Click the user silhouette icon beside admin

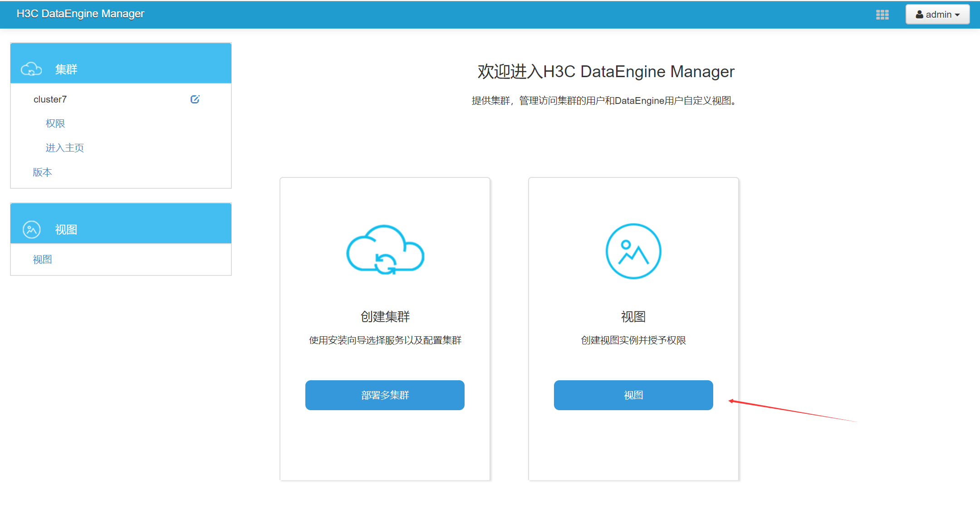[x=919, y=15]
